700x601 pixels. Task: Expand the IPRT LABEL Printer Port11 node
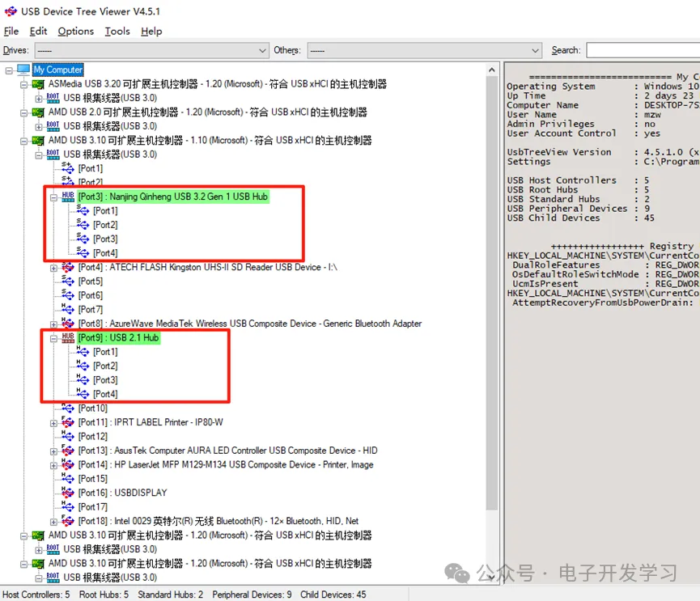(54, 422)
